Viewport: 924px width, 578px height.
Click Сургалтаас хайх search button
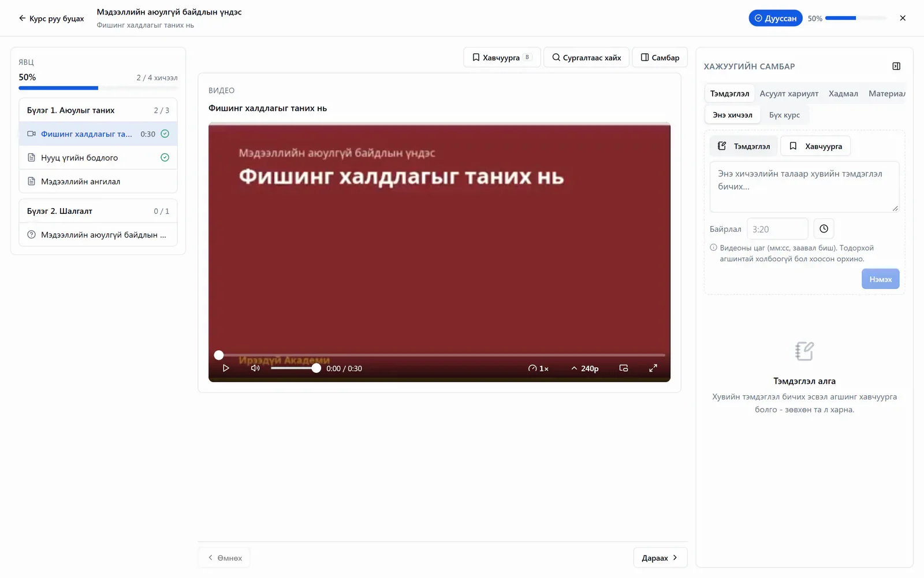tap(586, 57)
